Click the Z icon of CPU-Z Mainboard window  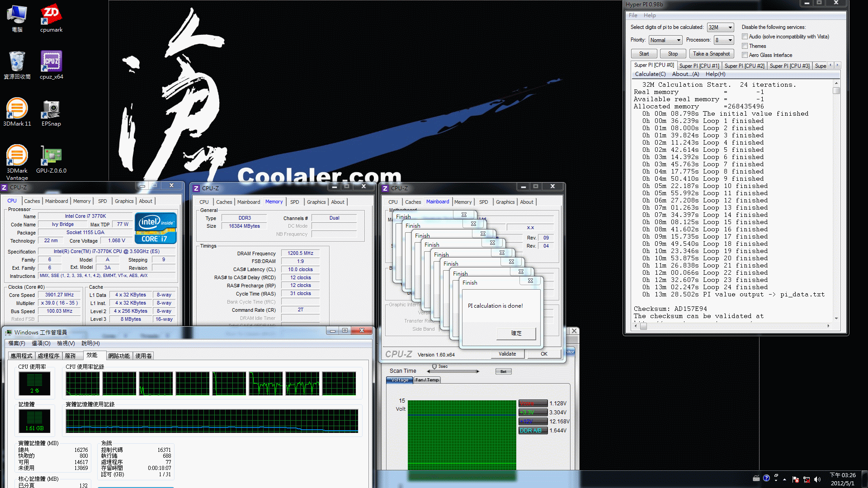click(385, 188)
